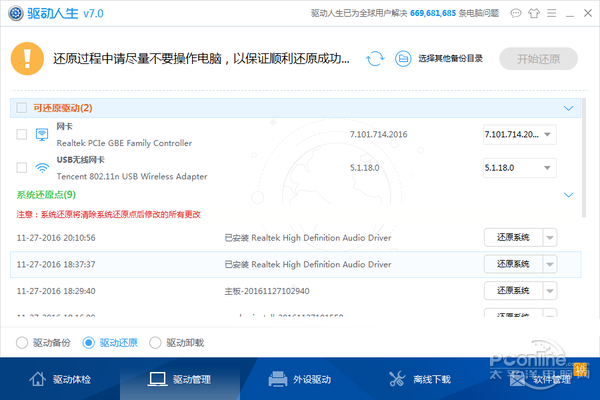Switch to the 驱动管理 tab
The image size is (600, 400).
click(180, 379)
